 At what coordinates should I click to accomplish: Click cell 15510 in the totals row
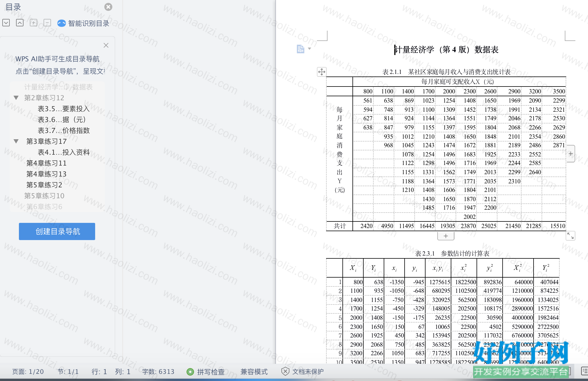coord(558,226)
